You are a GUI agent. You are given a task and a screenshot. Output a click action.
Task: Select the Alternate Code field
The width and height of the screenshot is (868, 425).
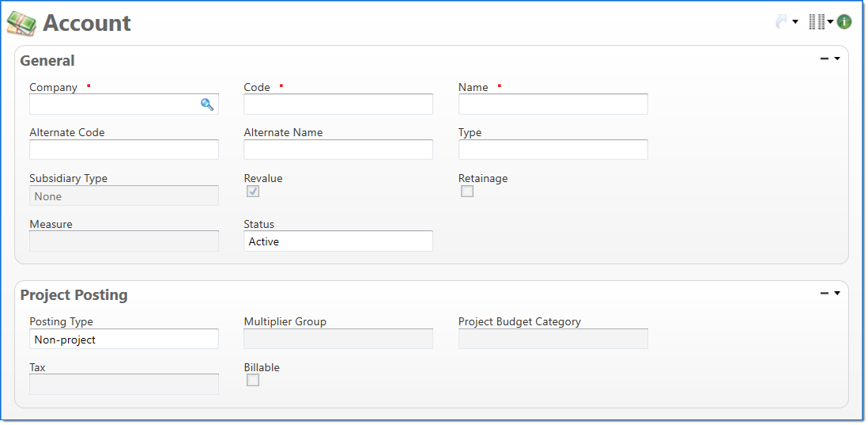123,150
